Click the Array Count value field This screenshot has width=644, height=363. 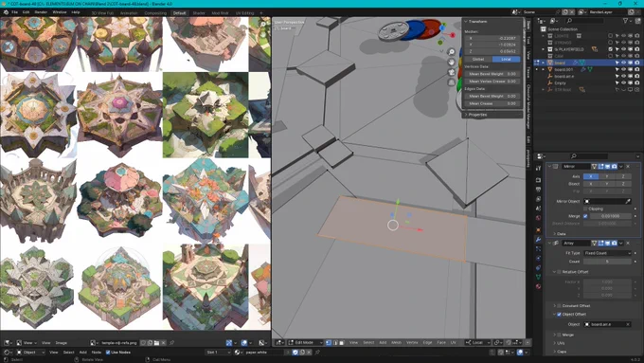click(607, 262)
